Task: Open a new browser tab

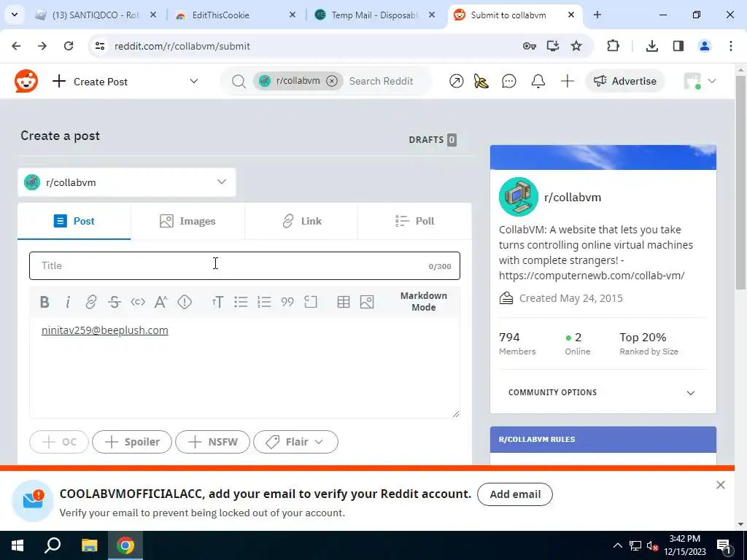Action: 597,15
